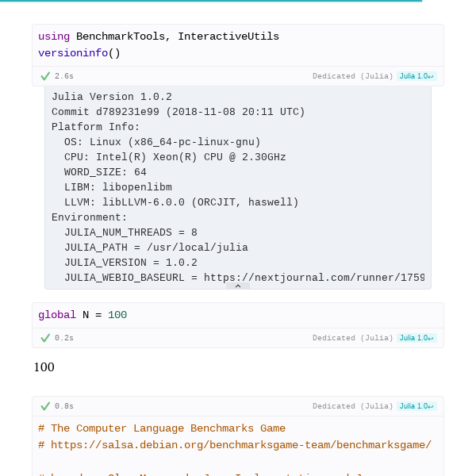Open Julia 1.0 runtime badge on global N cell
Image resolution: width=476 pixels, height=476 pixels.
tap(416, 338)
